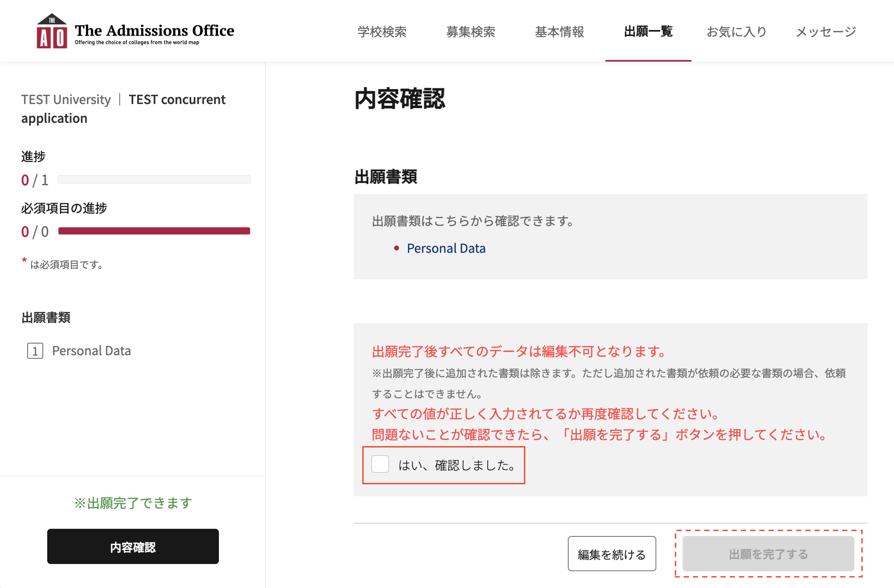
Task: Click the 進捗 progress bar
Action: point(154,179)
